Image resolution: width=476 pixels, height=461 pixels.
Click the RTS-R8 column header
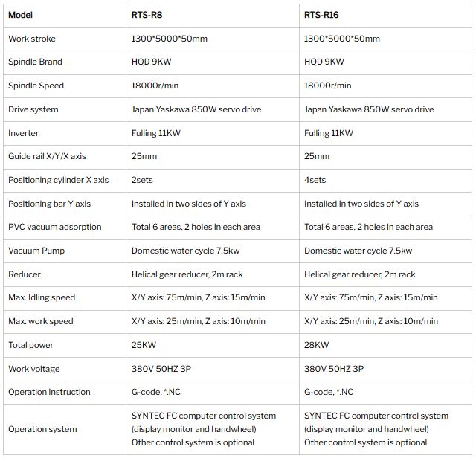pos(147,15)
